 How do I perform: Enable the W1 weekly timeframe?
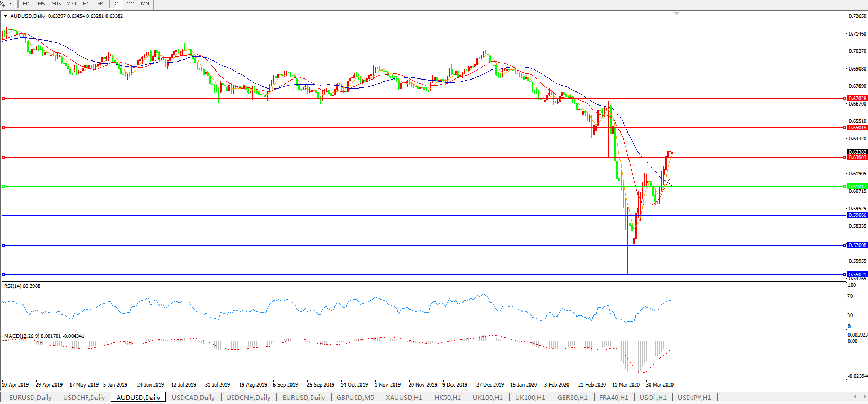[x=131, y=4]
